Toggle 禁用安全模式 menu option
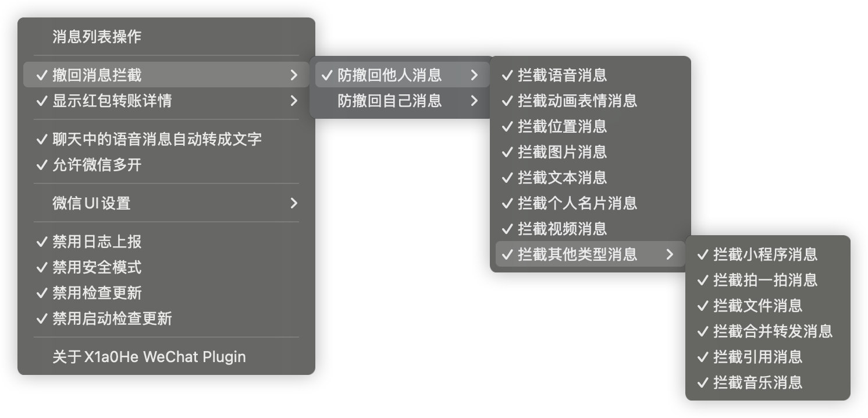Viewport: 868px width, 418px height. (97, 267)
